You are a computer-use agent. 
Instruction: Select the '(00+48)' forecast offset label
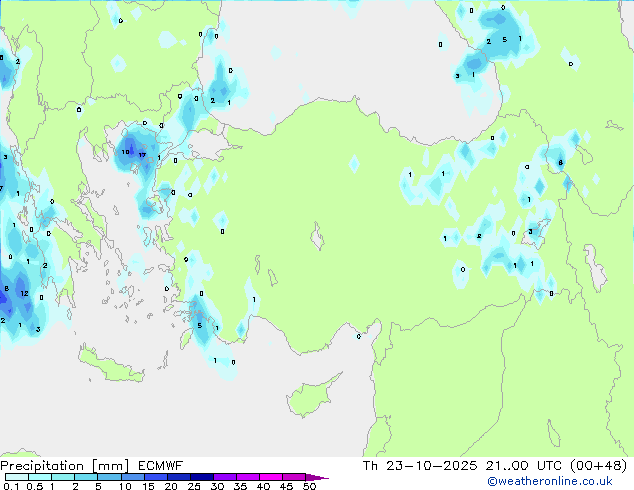point(598,466)
